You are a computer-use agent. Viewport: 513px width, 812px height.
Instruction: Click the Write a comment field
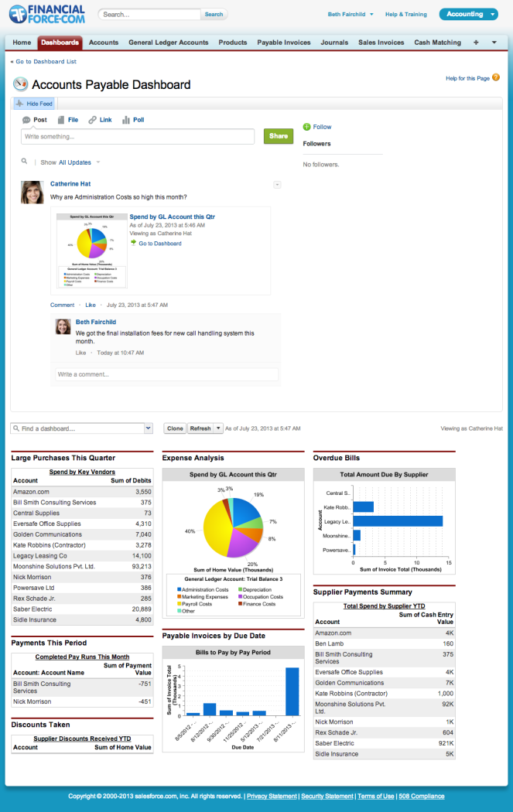pos(167,374)
